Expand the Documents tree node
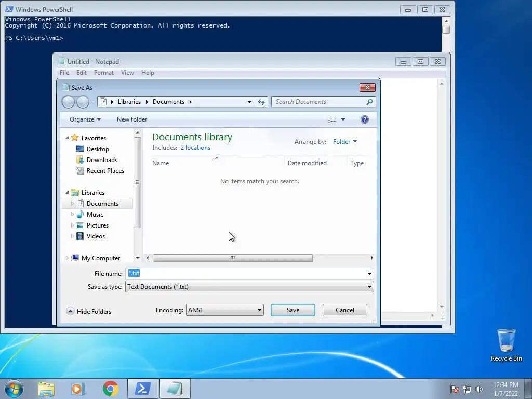 (x=72, y=204)
